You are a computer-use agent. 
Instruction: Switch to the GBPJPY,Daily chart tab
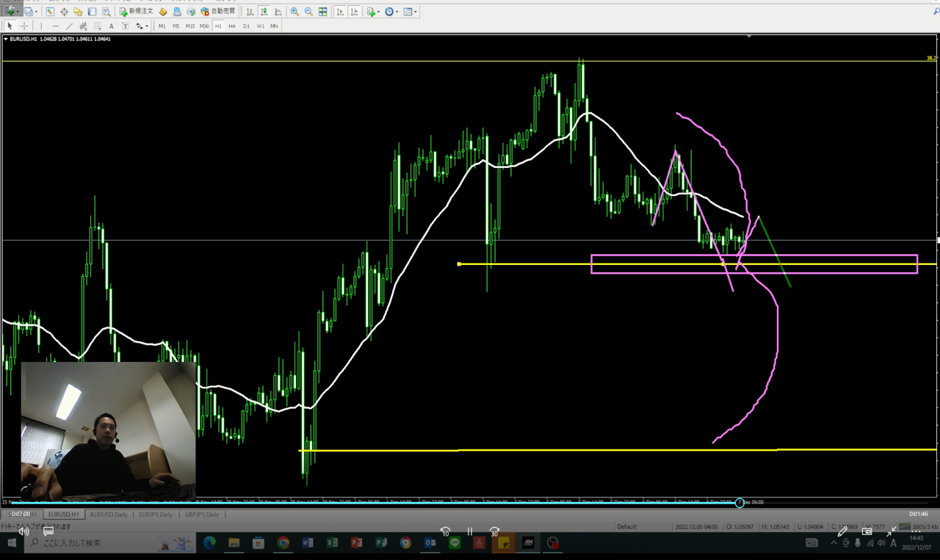202,514
